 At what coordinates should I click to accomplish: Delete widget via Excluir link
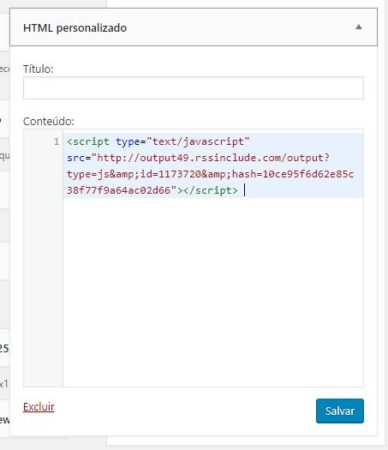(x=39, y=407)
